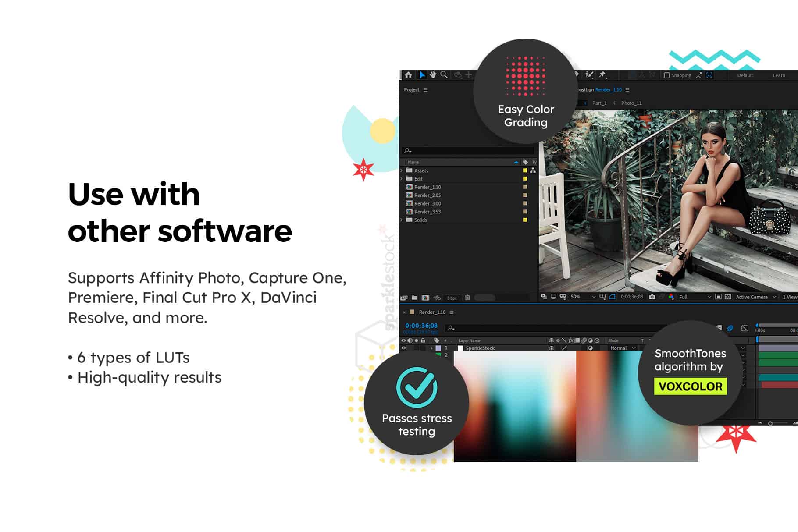Open the Full resolution dropdown
798x532 pixels.
point(695,297)
